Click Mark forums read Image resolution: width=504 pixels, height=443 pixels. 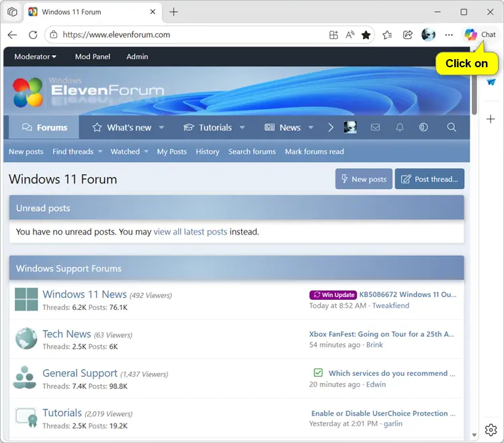(314, 152)
